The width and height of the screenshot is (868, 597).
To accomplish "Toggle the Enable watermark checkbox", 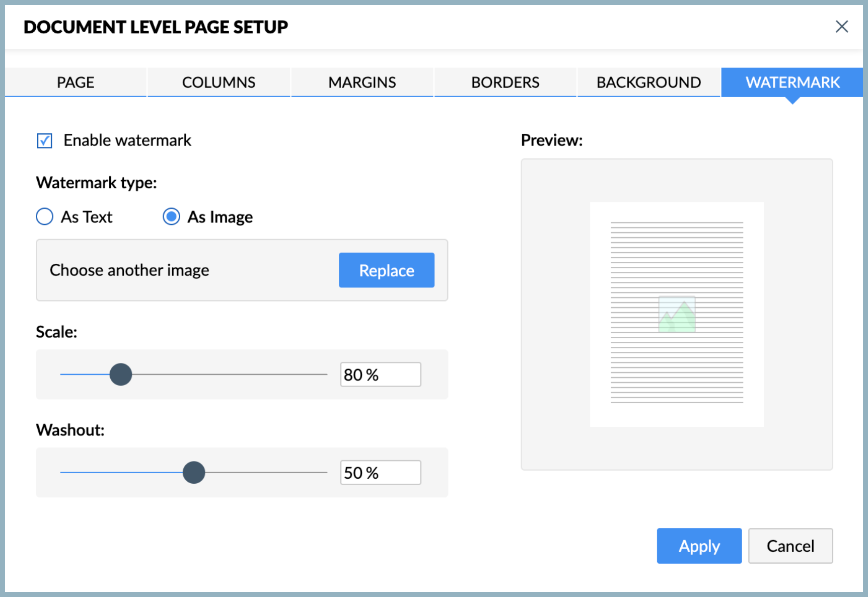I will click(44, 140).
